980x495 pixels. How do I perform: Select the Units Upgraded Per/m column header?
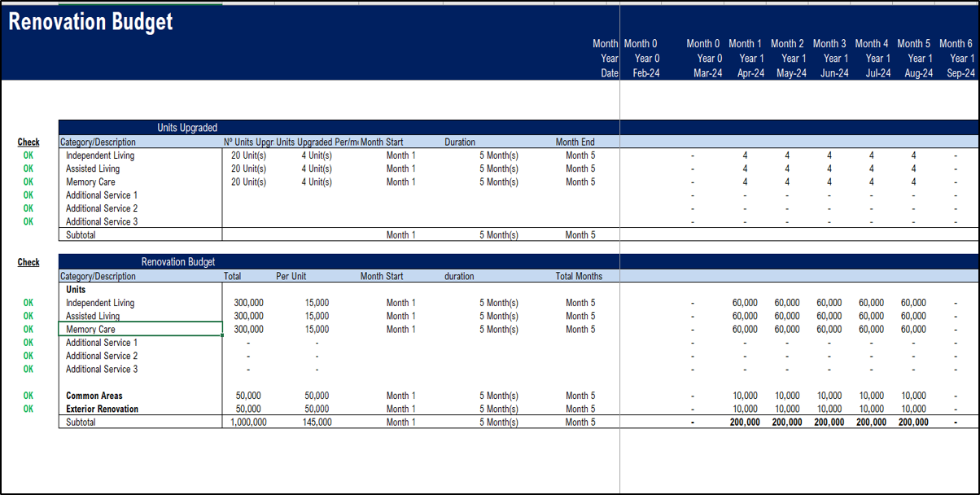point(317,142)
